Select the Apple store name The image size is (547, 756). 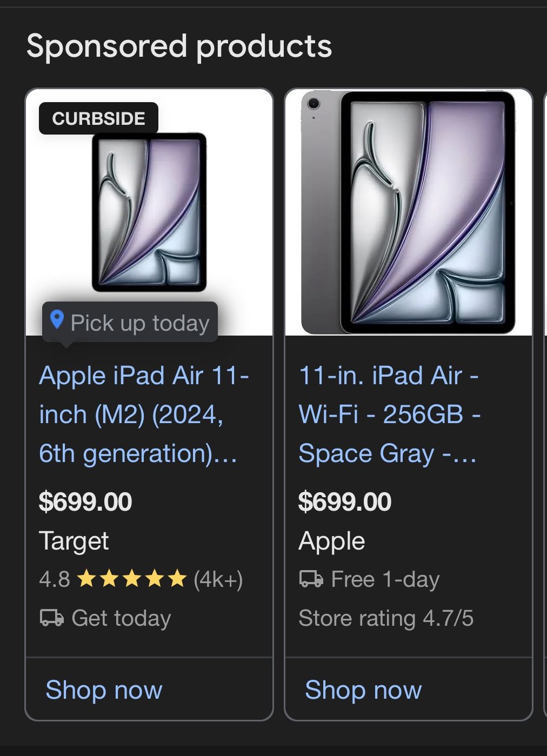coord(331,540)
